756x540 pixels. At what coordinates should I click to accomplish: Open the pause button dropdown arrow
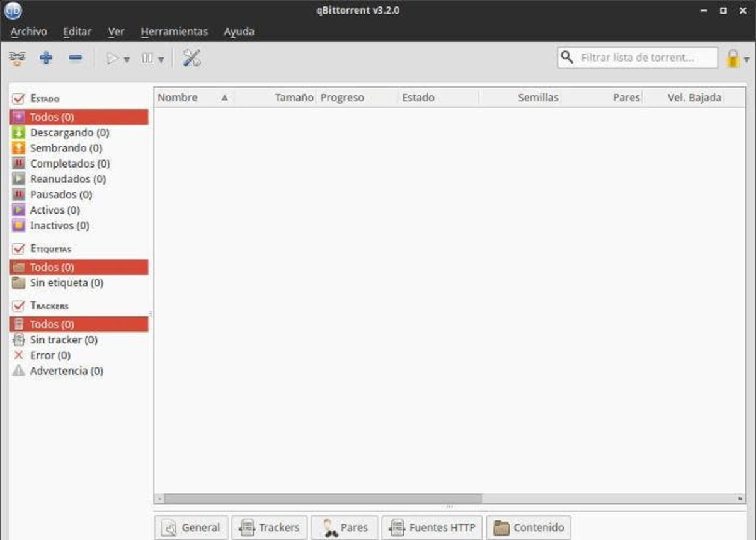point(161,59)
